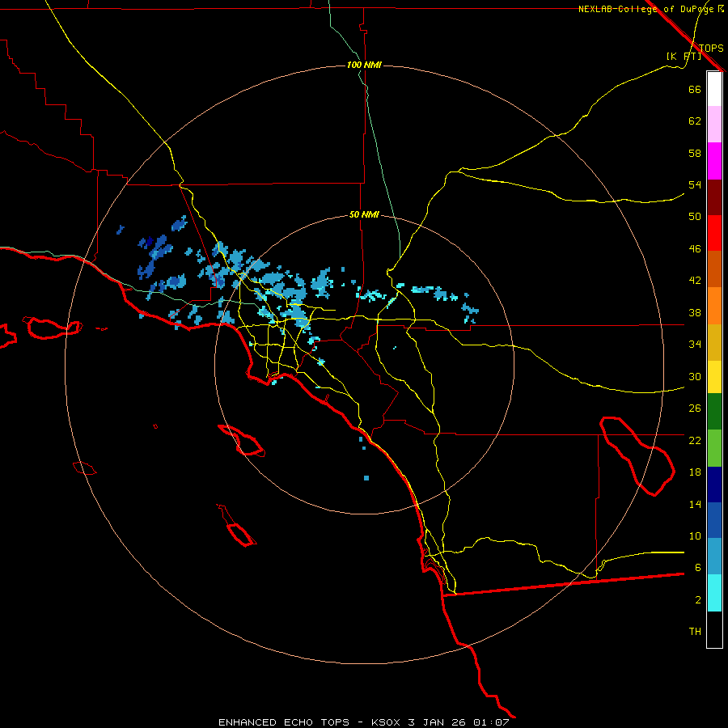Click the "TOPS" legend heading
This screenshot has height=728, width=728.
pyautogui.click(x=711, y=48)
